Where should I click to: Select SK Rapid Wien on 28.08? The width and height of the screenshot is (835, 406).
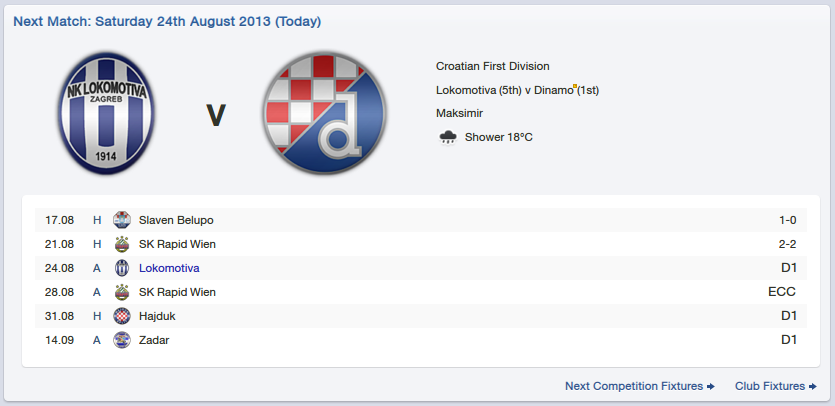177,292
